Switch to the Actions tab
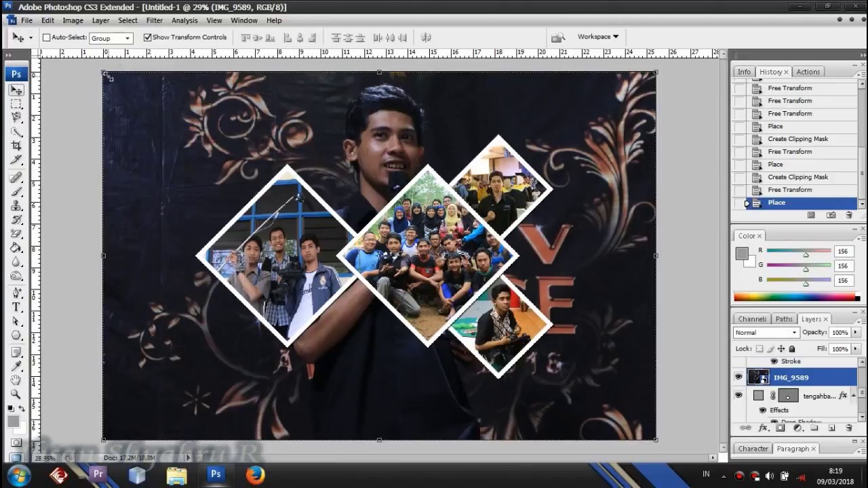Image resolution: width=868 pixels, height=488 pixels. pyautogui.click(x=808, y=72)
